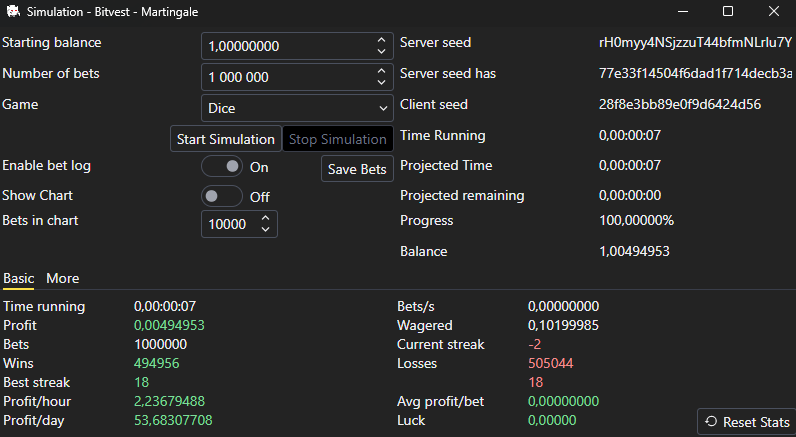Minimize the Simulation window

pyautogui.click(x=683, y=11)
